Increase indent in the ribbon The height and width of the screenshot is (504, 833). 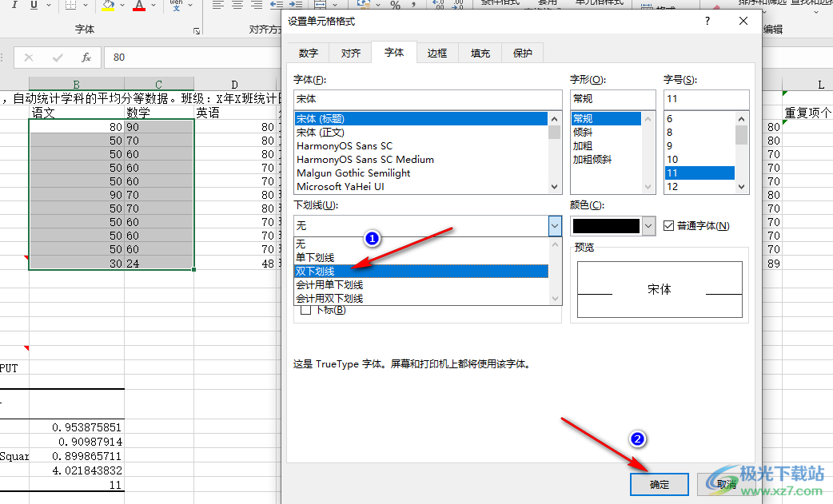tap(295, 5)
